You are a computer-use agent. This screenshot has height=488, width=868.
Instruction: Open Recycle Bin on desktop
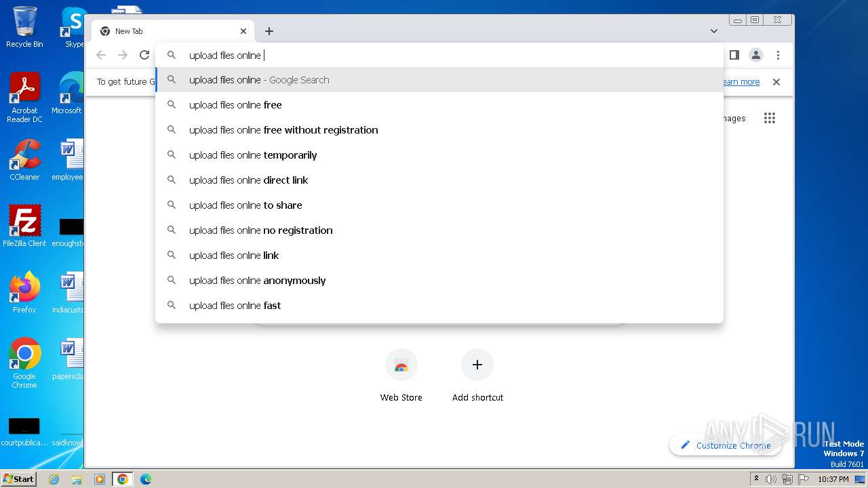24,27
